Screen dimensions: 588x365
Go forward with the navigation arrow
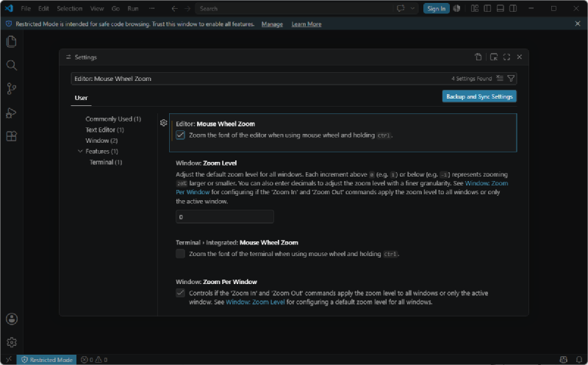[x=187, y=8]
